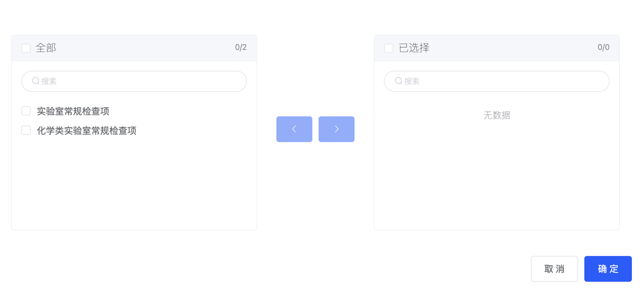Click the magnifier icon in right search box

pyautogui.click(x=398, y=81)
